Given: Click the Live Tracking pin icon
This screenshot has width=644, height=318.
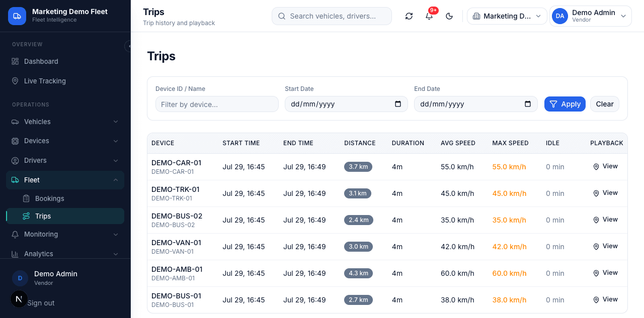Looking at the screenshot, I should (15, 81).
